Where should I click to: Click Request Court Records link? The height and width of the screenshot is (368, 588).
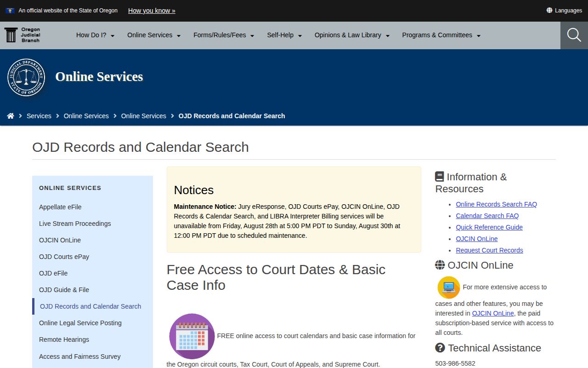coord(489,250)
